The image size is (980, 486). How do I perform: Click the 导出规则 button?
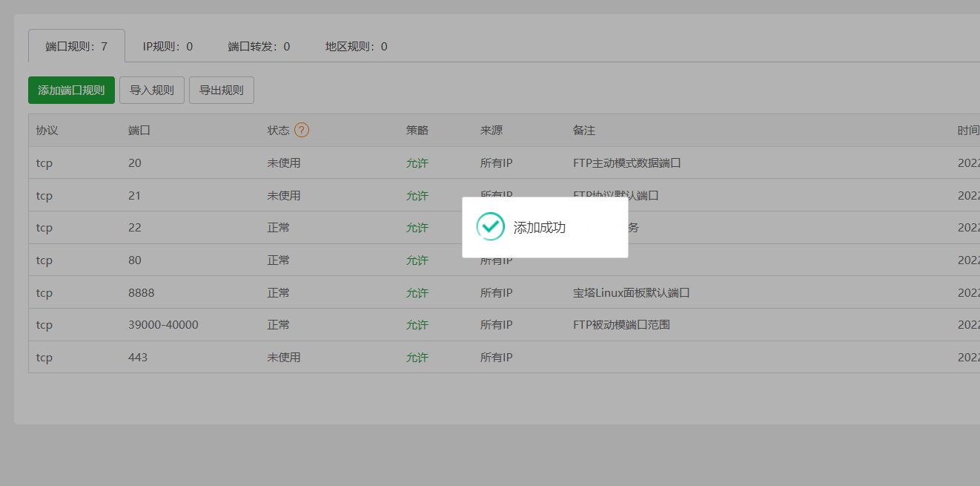pyautogui.click(x=222, y=90)
